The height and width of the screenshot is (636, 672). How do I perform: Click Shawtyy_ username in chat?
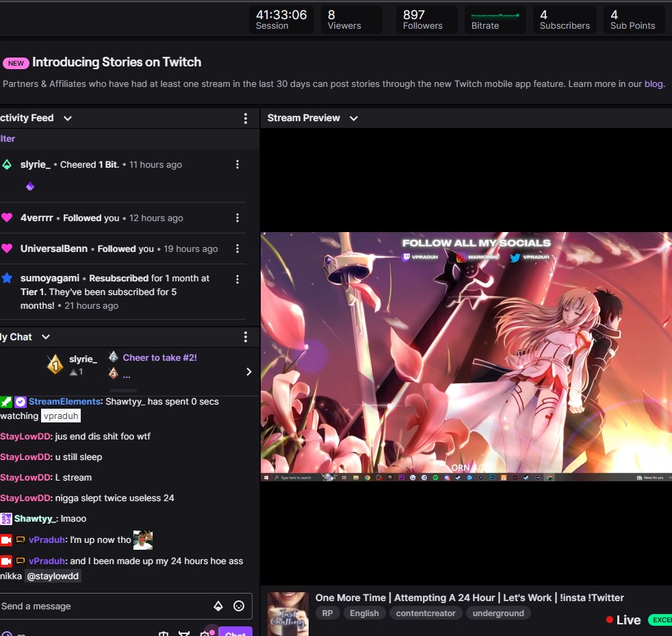click(35, 519)
